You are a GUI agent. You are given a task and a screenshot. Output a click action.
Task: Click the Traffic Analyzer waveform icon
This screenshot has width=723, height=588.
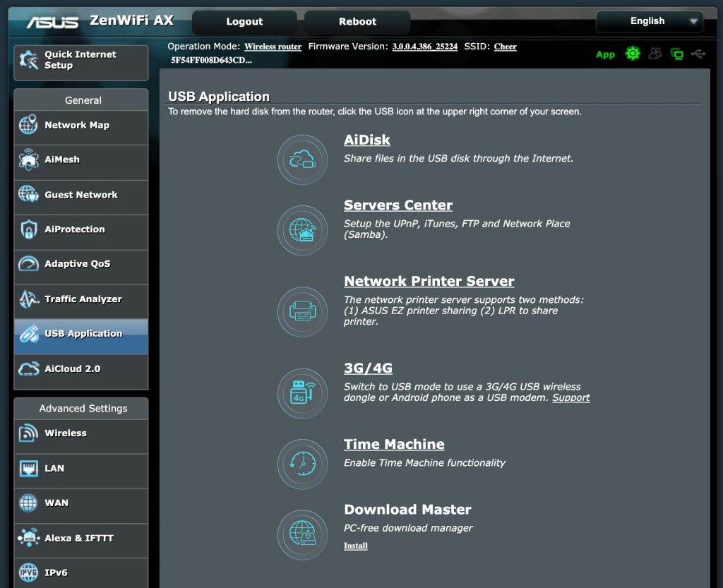(x=28, y=299)
